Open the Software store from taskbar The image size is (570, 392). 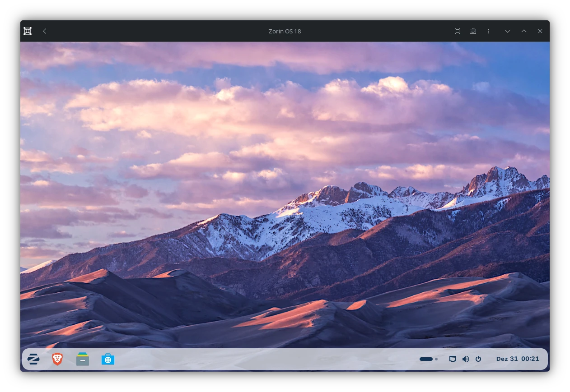pos(108,359)
